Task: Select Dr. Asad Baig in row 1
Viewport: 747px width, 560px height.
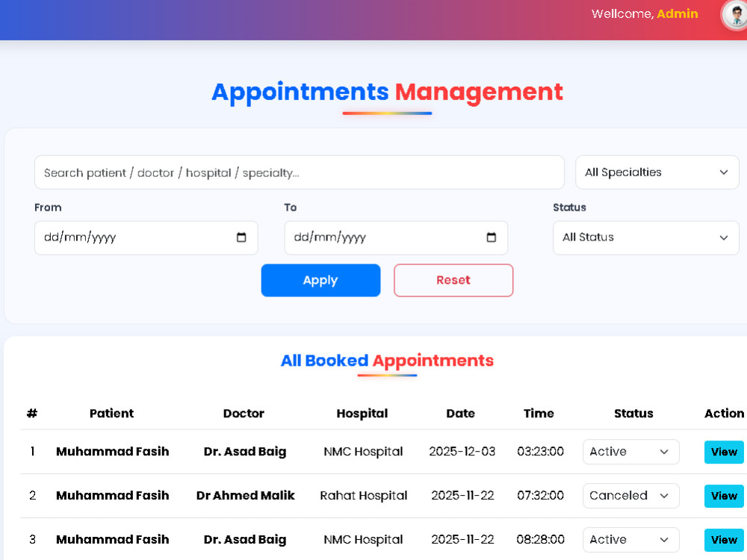Action: click(x=245, y=452)
